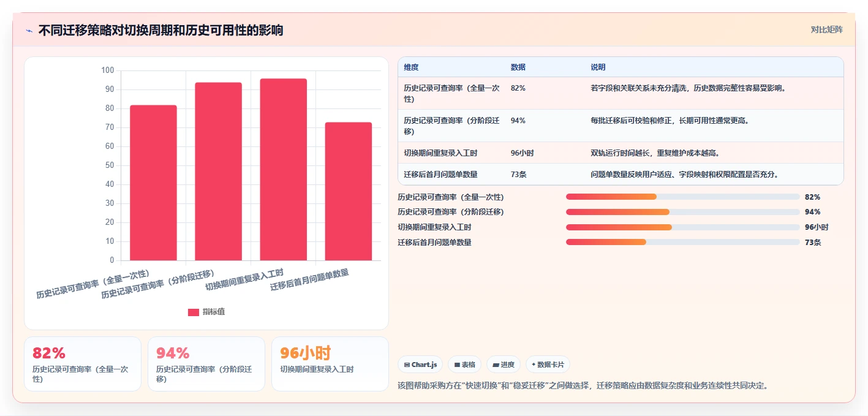Click the progress bar showing 94%
Viewport: 868px width, 416px height.
click(x=683, y=212)
